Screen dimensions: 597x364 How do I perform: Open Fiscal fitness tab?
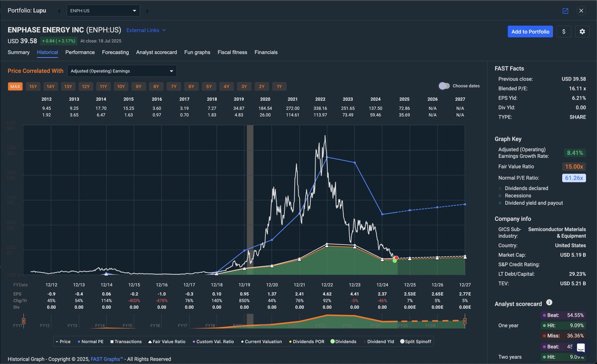[x=232, y=52]
